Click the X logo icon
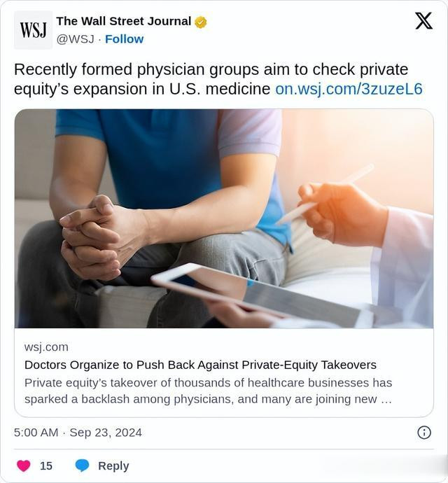 pos(423,20)
